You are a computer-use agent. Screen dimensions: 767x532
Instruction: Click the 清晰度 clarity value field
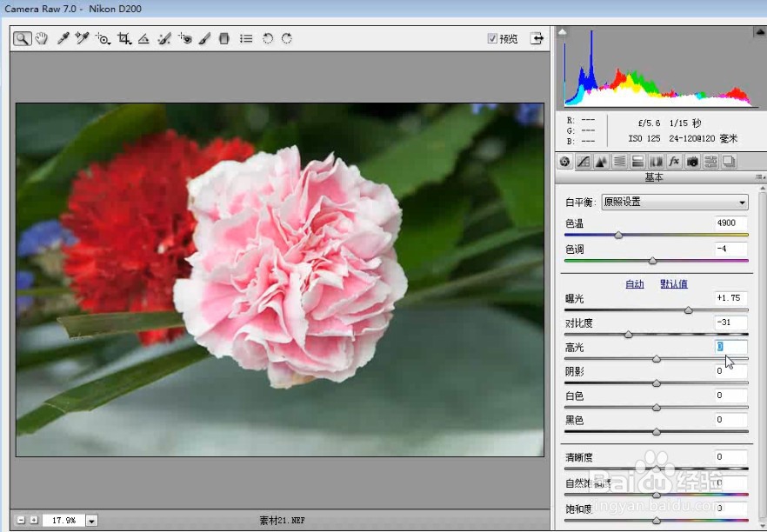[x=730, y=457]
